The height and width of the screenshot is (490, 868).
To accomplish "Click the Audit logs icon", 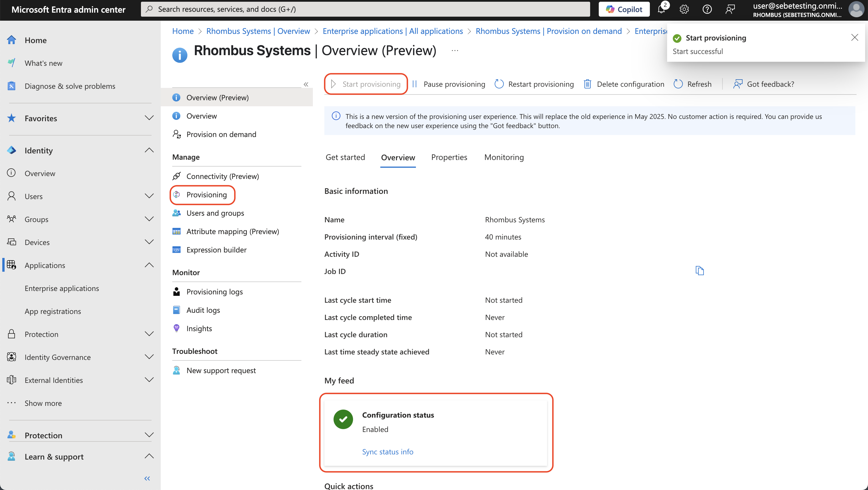I will click(x=177, y=310).
